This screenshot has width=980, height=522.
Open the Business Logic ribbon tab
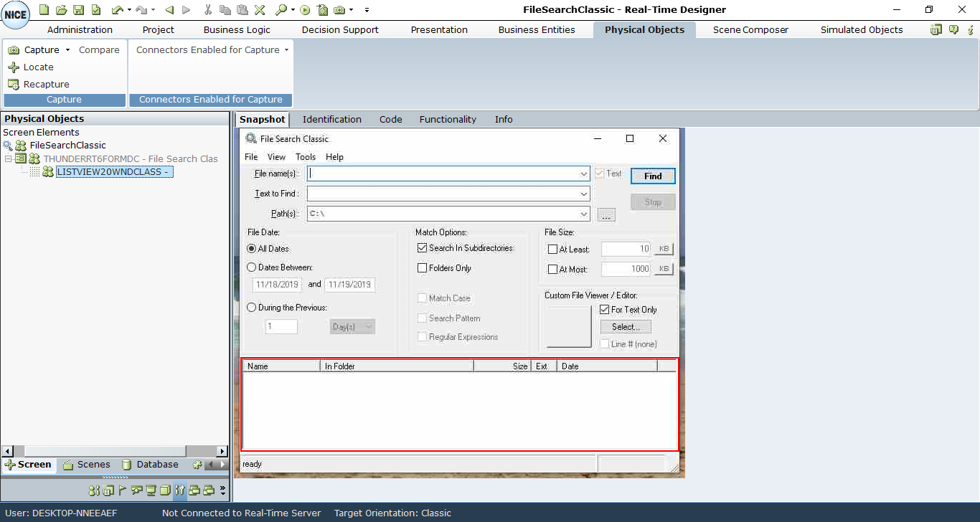pos(237,29)
